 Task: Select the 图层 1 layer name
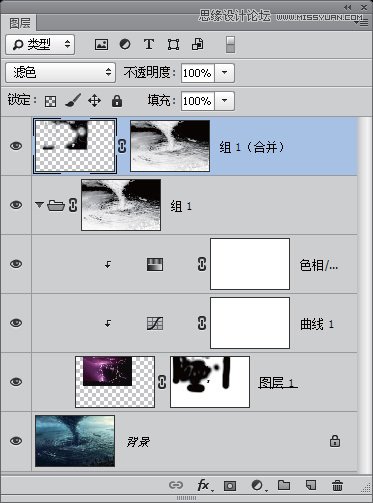(278, 383)
